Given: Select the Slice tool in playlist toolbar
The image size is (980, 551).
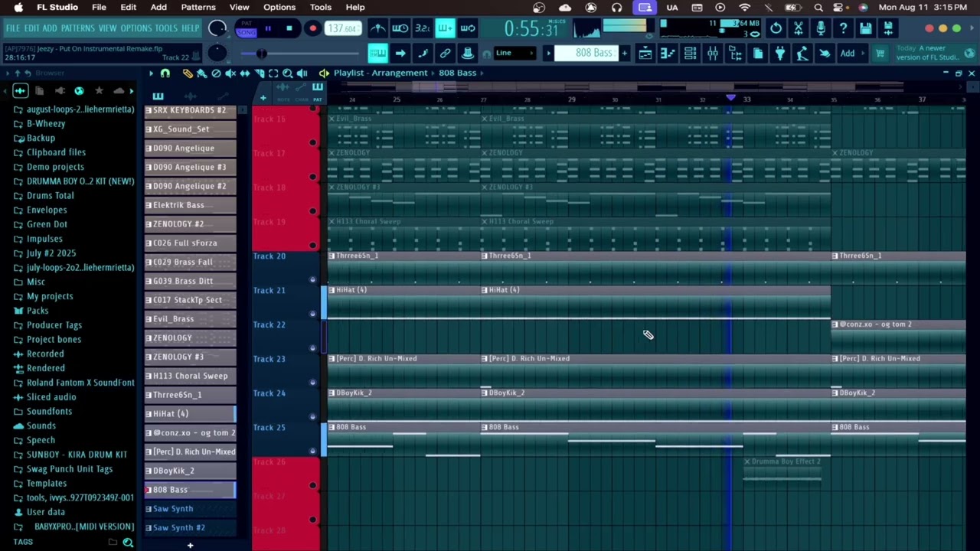Looking at the screenshot, I should coord(259,73).
